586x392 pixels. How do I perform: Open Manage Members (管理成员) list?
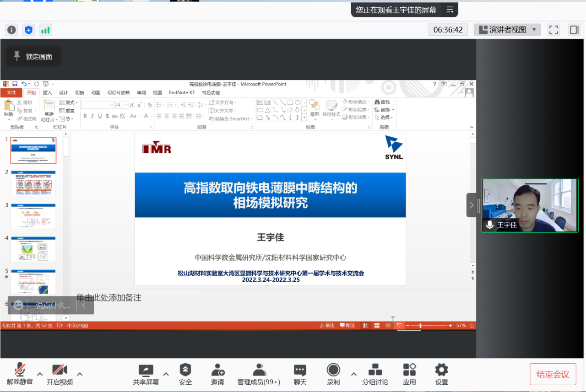click(259, 374)
